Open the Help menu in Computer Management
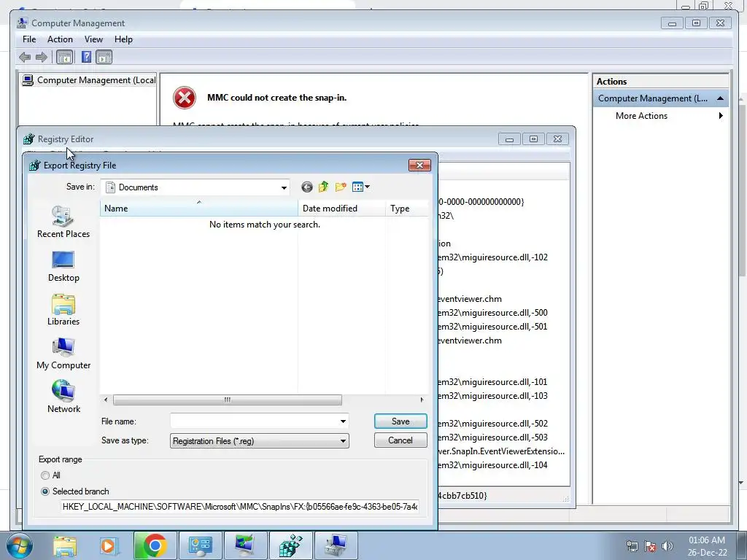 tap(123, 39)
